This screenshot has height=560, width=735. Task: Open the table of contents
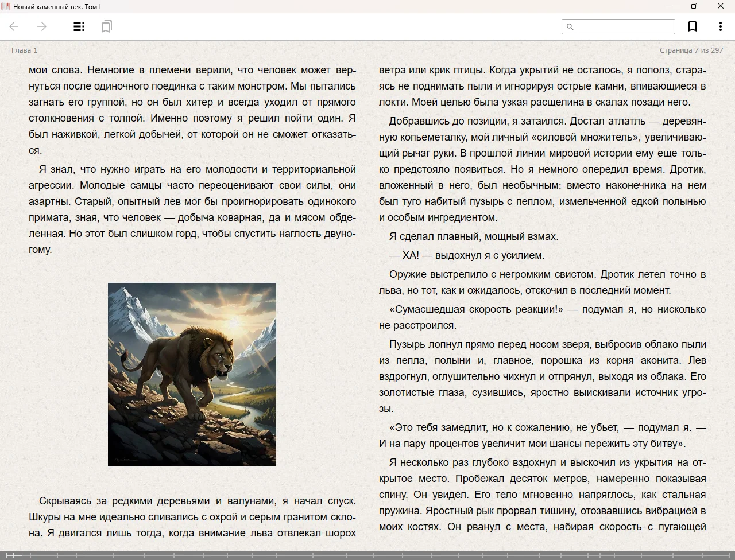79,26
